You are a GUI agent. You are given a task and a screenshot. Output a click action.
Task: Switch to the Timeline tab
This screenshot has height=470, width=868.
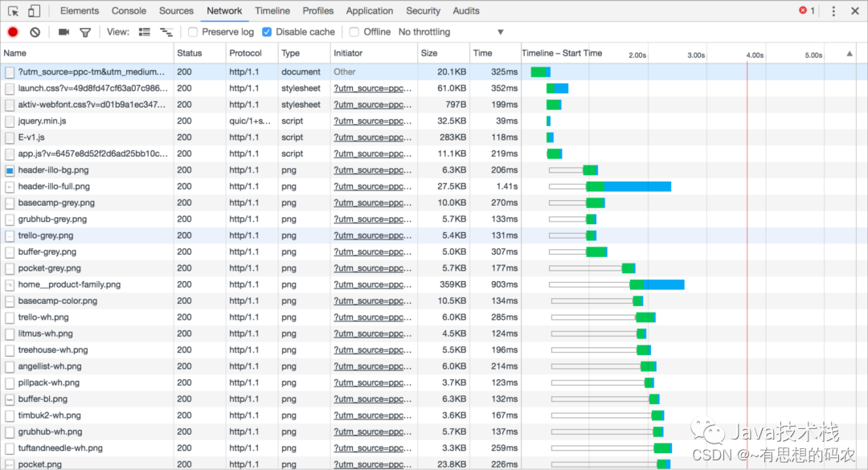(272, 11)
